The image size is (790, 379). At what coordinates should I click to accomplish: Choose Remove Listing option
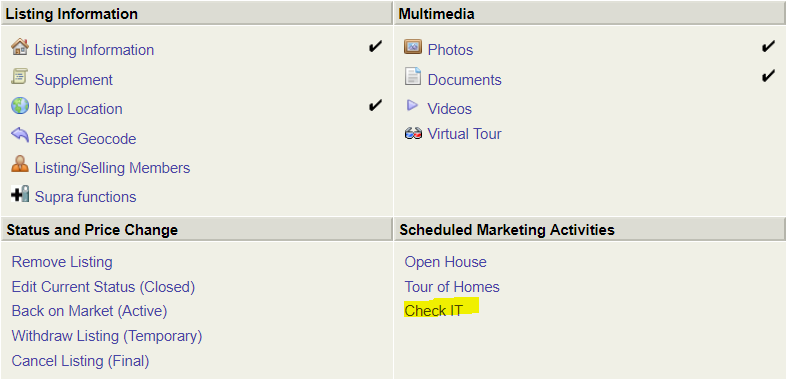click(62, 262)
